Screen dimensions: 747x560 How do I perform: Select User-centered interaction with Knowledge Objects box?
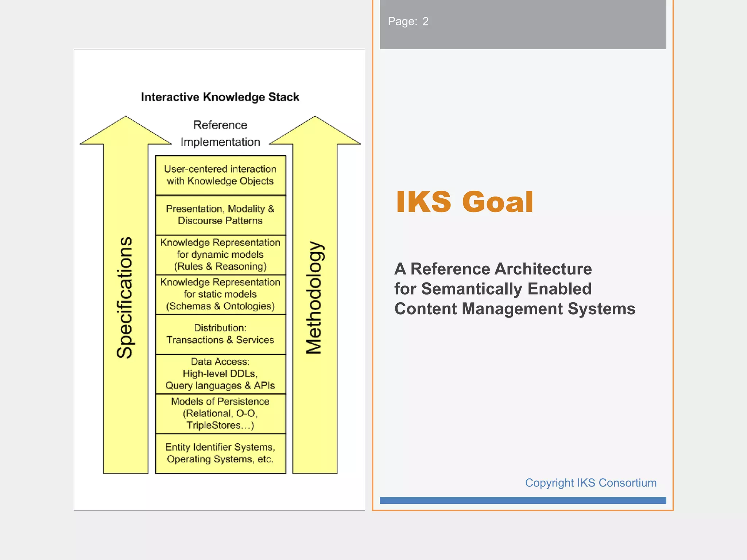point(220,175)
